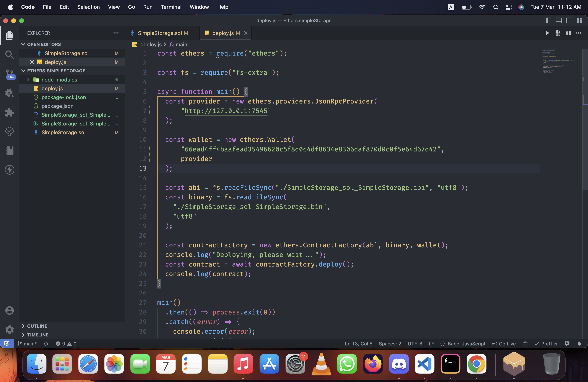Open end of line selector LF
This screenshot has height=382, width=588.
click(x=431, y=343)
